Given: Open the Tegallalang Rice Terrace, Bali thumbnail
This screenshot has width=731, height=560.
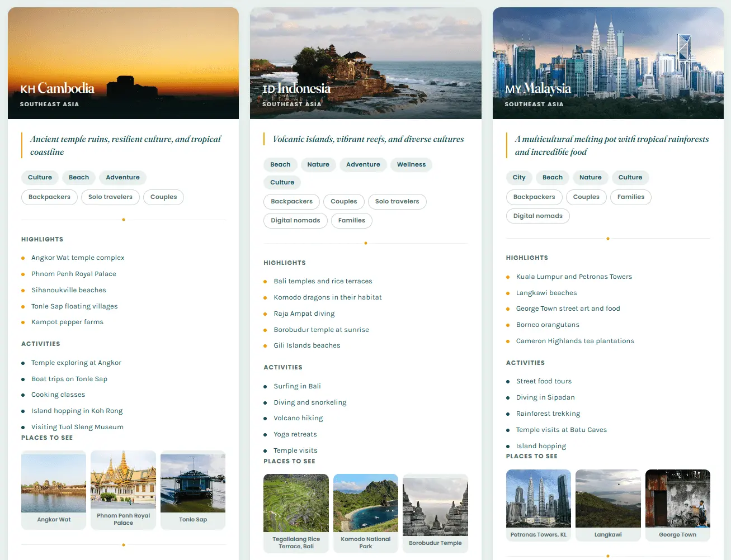Looking at the screenshot, I should (x=296, y=514).
